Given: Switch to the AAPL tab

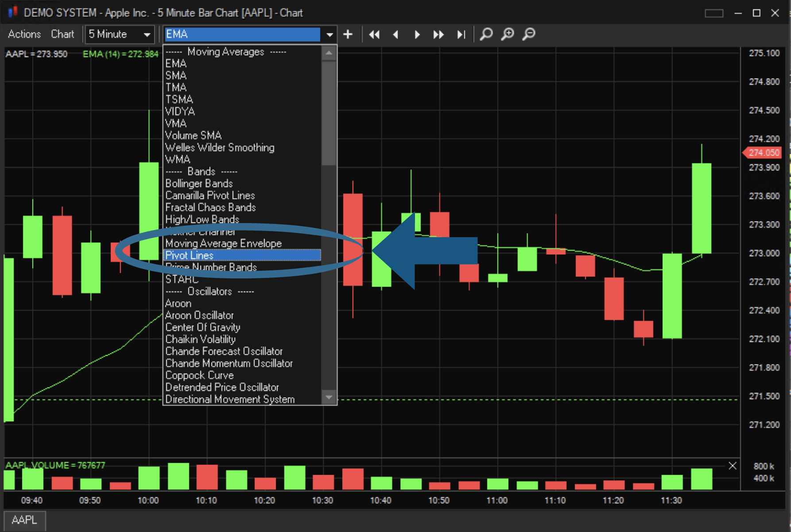Looking at the screenshot, I should click(x=24, y=520).
